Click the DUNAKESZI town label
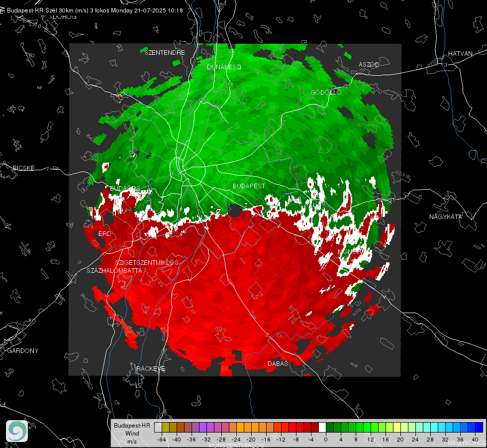This screenshot has width=487, height=448. coord(224,67)
